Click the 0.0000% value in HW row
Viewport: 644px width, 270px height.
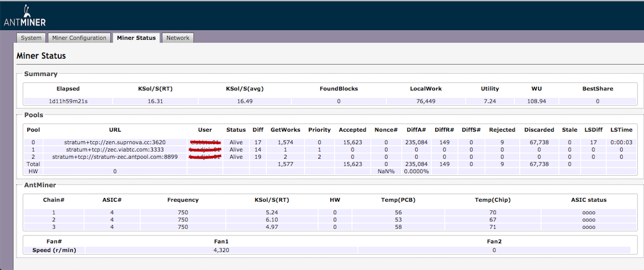(x=416, y=171)
